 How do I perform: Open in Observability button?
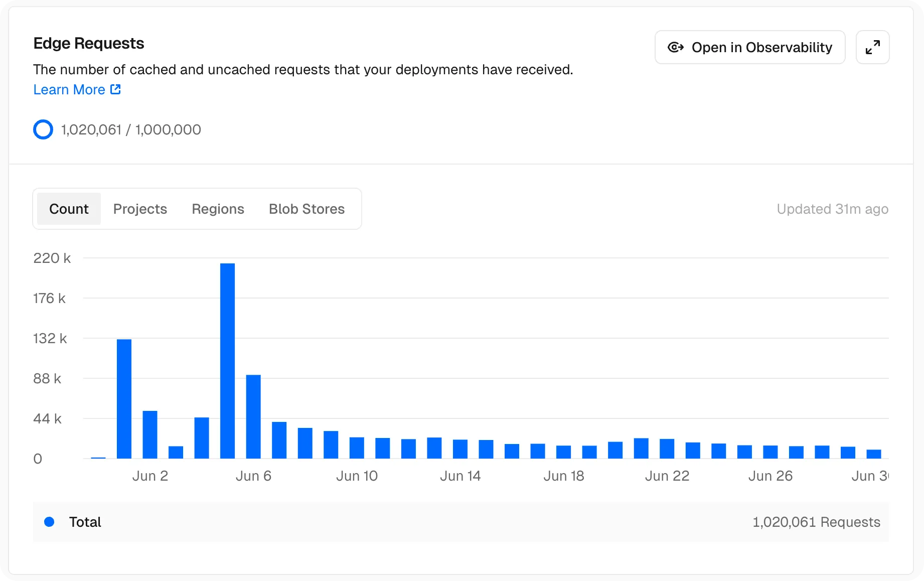(x=750, y=47)
